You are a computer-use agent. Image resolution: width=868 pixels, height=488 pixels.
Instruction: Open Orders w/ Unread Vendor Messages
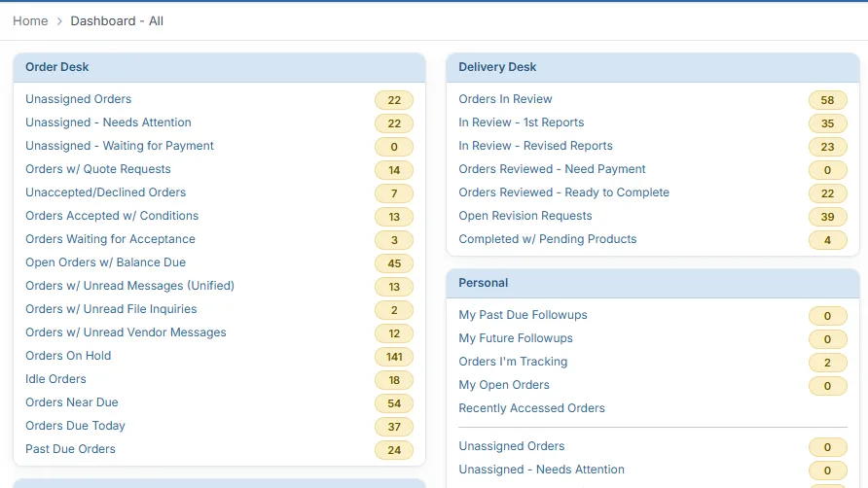pyautogui.click(x=126, y=331)
